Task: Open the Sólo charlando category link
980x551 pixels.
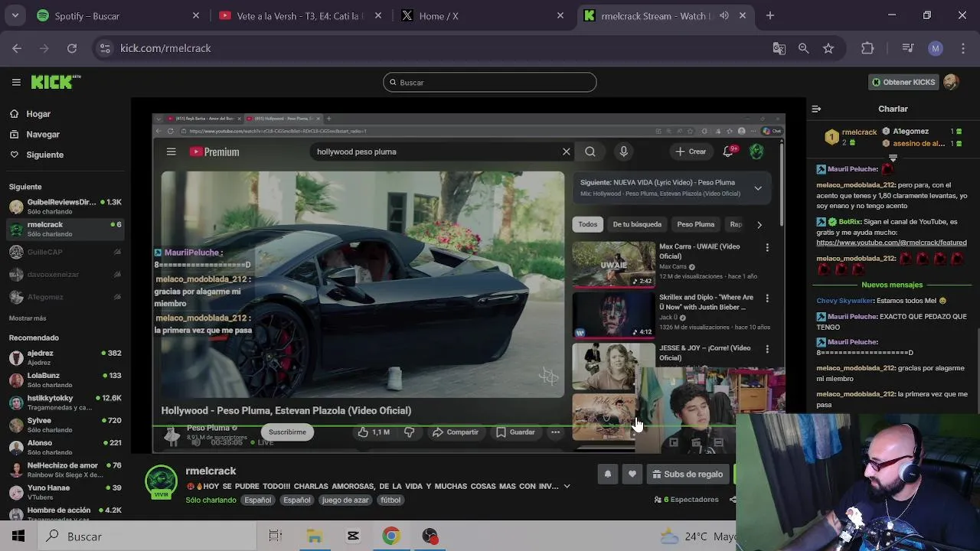Action: [x=211, y=500]
